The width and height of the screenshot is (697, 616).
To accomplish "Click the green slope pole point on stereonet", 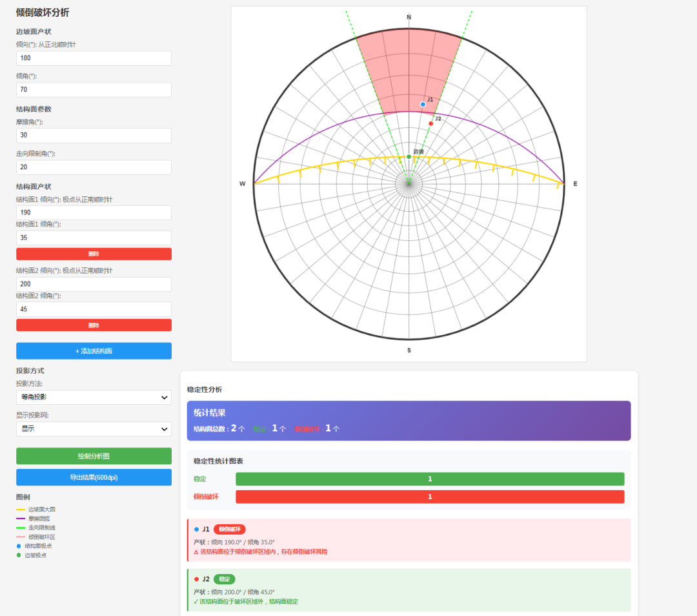I will (409, 156).
